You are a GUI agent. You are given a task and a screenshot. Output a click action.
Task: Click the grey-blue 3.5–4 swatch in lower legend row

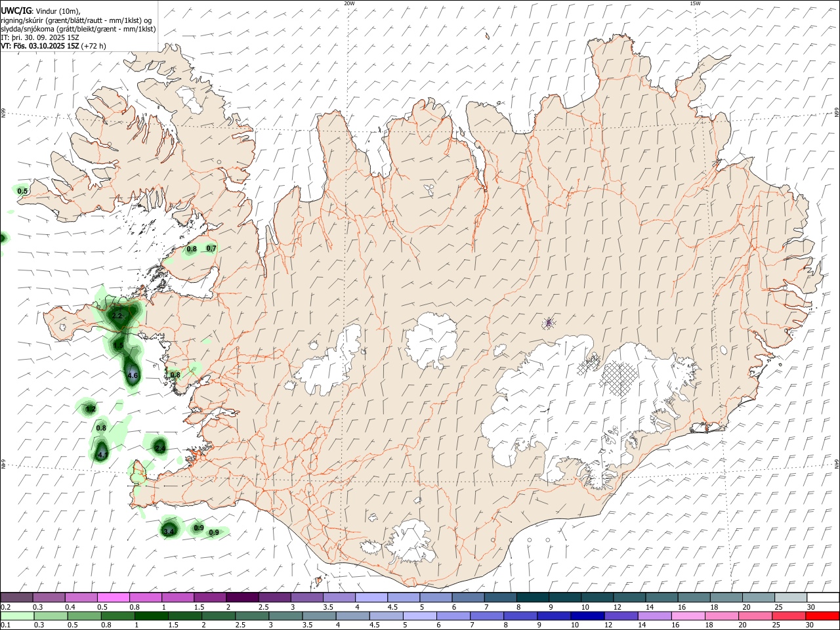tap(320, 616)
